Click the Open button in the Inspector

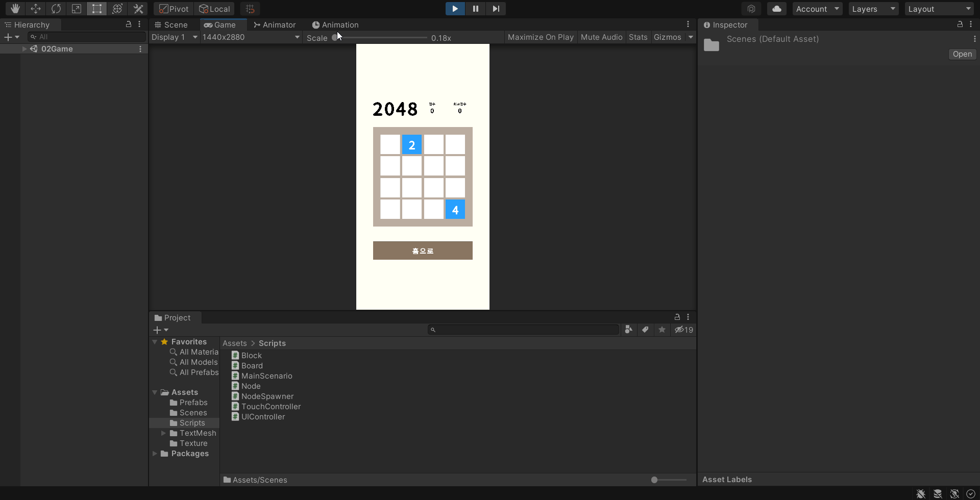962,54
